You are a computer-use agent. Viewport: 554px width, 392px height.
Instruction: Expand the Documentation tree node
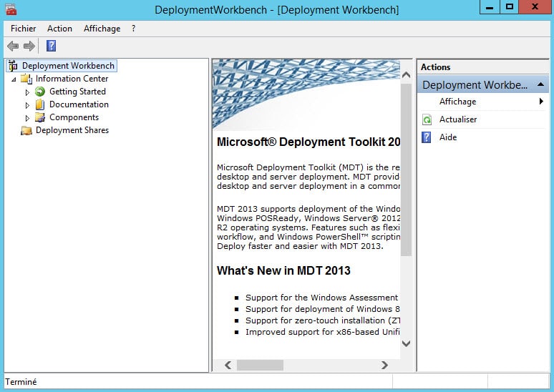(27, 105)
